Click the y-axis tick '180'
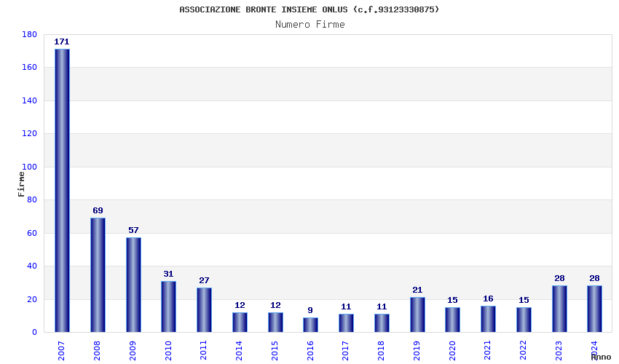619x364 pixels. coord(30,34)
